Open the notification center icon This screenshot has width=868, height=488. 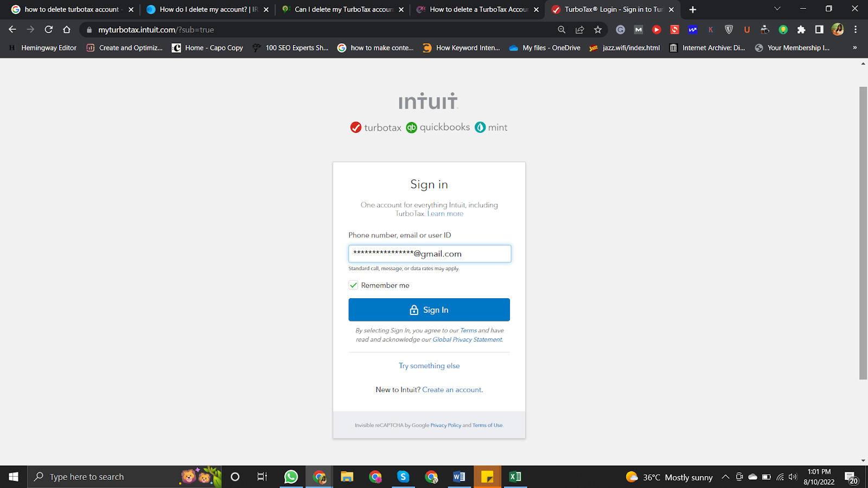point(851,477)
